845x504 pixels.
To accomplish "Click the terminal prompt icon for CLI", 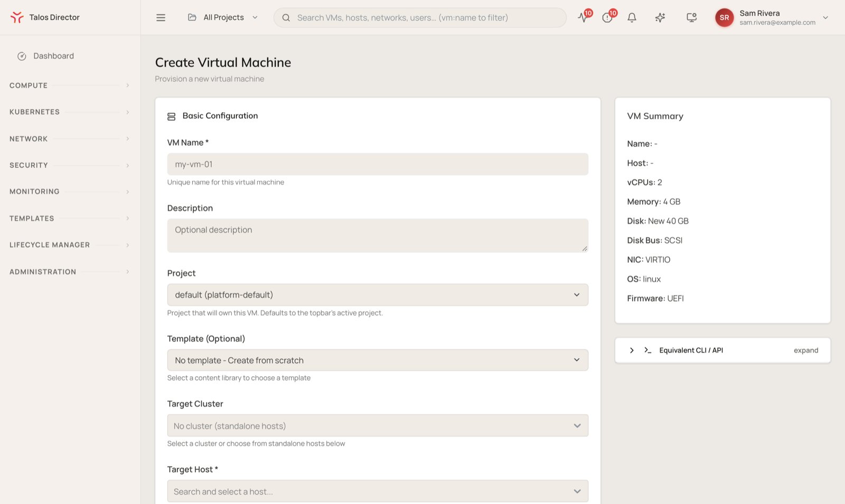I will (x=647, y=350).
